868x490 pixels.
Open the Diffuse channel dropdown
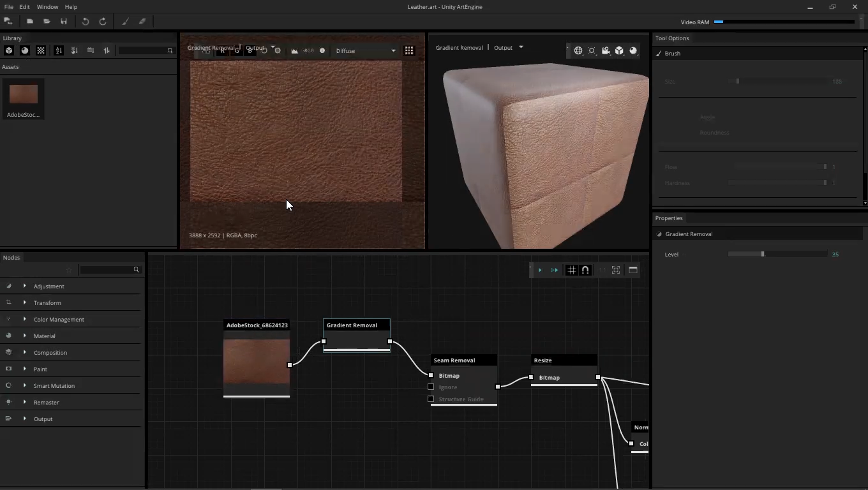[365, 50]
